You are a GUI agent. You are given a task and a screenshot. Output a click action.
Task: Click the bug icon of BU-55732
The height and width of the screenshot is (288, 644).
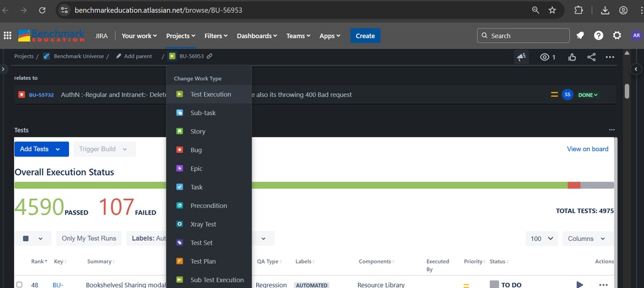[21, 95]
